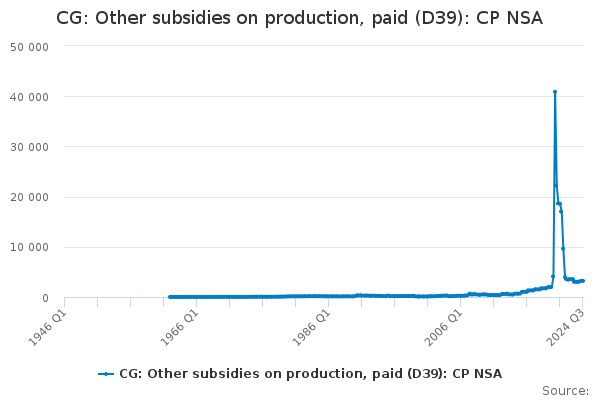
Task: Click the legend line marker icon
Action: coord(106,374)
